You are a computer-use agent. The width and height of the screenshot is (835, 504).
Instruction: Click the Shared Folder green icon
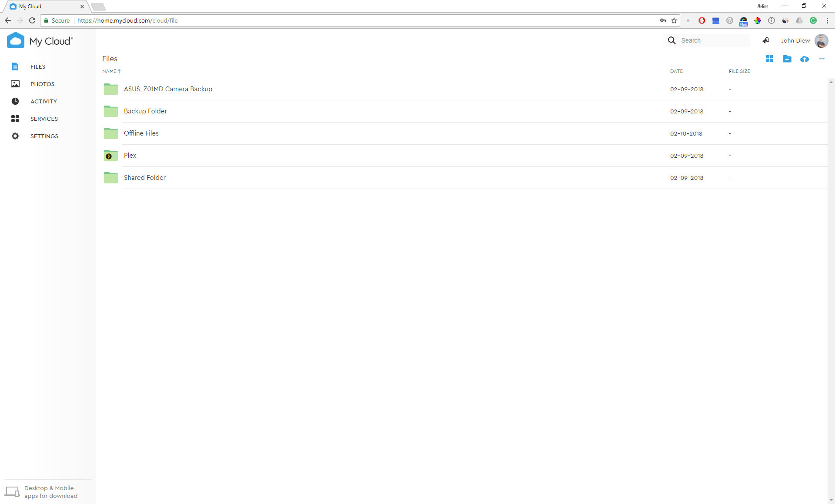tap(111, 178)
